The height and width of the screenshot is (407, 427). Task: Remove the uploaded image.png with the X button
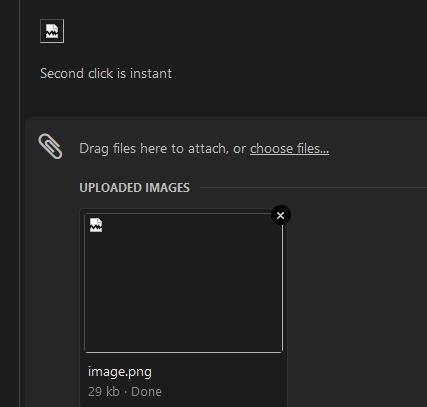click(281, 215)
